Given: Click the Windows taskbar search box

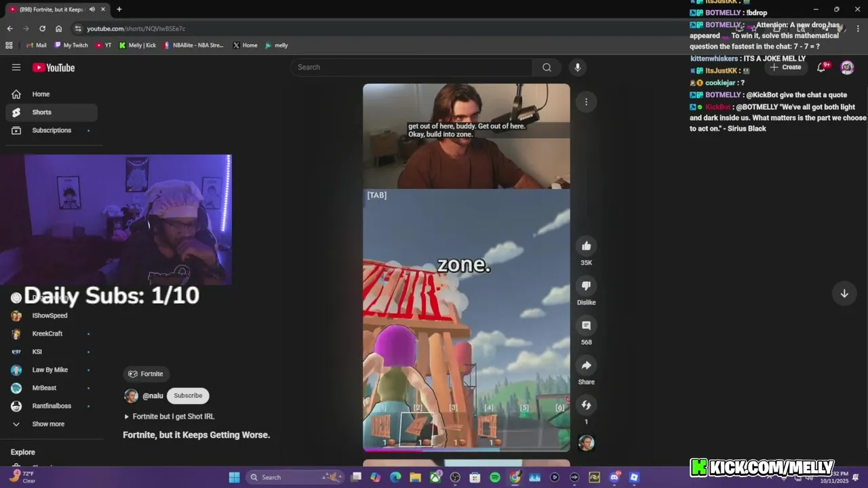Looking at the screenshot, I should pos(294,477).
